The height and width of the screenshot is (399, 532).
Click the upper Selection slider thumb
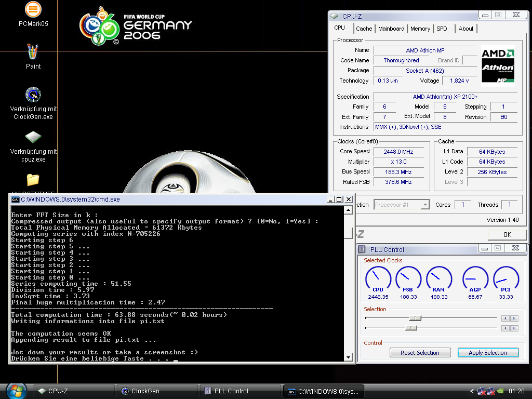pyautogui.click(x=415, y=318)
